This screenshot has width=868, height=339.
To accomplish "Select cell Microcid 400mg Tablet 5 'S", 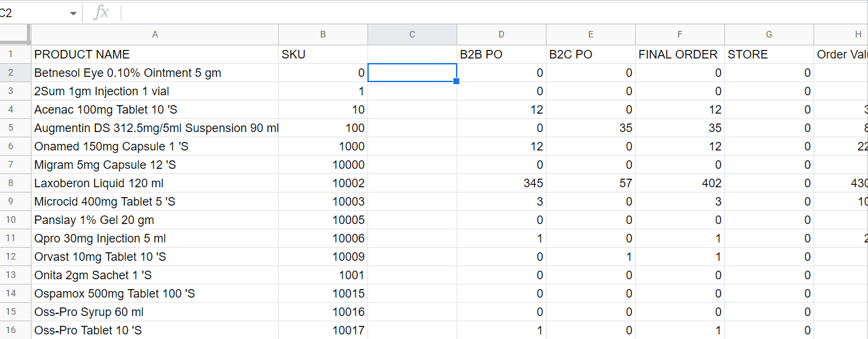I will pyautogui.click(x=155, y=202).
